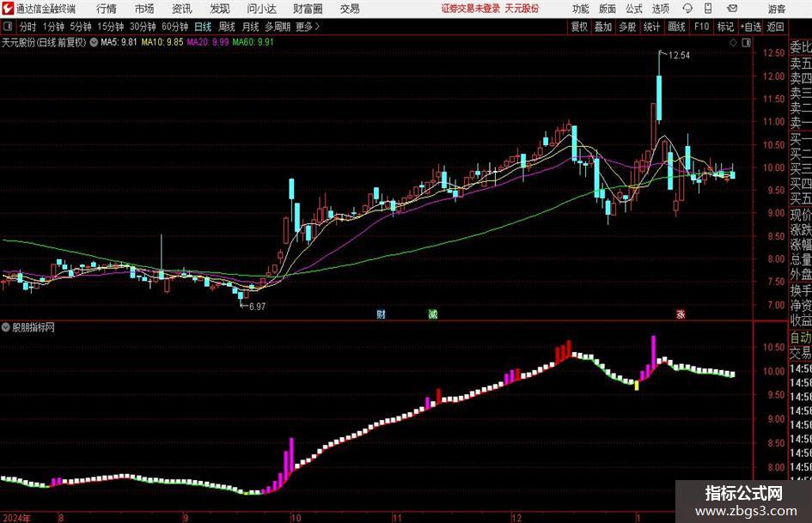The height and width of the screenshot is (523, 812).
Task: Open the 版面 menu
Action: (607, 9)
